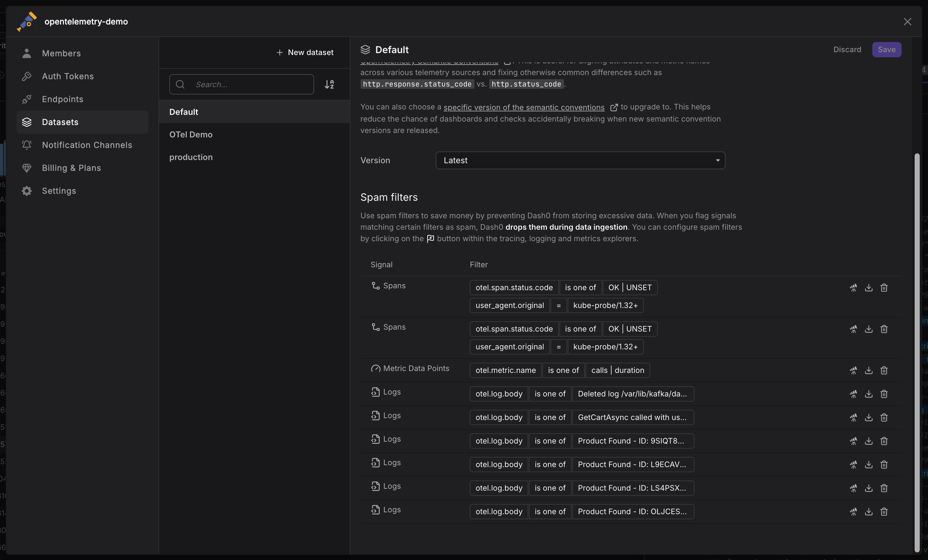This screenshot has width=928, height=560.
Task: Click the calls | duration metric filter value
Action: tap(617, 370)
